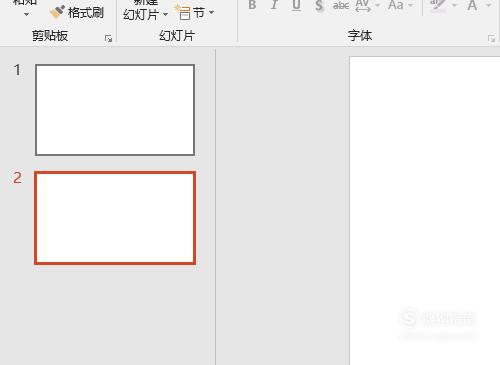Click the font color (A) icon
Screen dimensions: 500x365
point(472,5)
